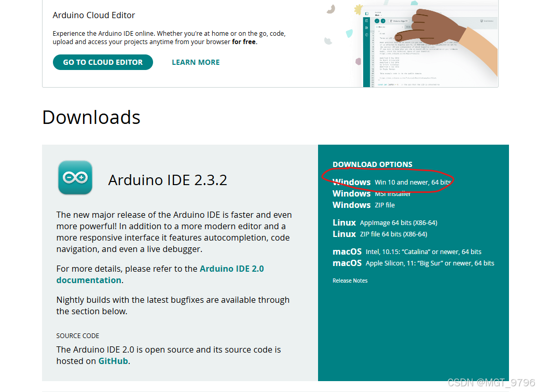Click the Arduino Cloud Editor heading
Screen dimensions: 537x392
click(x=94, y=15)
